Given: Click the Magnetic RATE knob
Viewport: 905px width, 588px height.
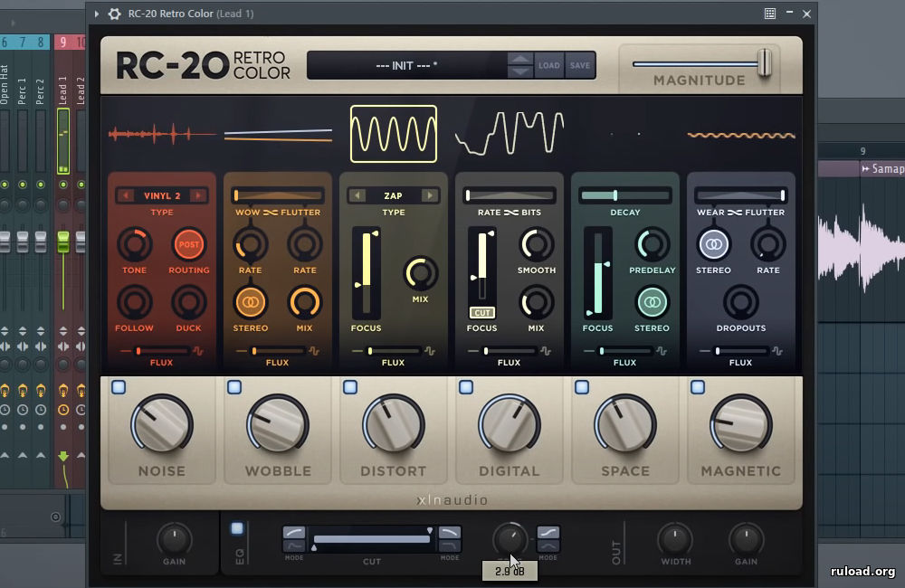Looking at the screenshot, I should click(x=768, y=244).
